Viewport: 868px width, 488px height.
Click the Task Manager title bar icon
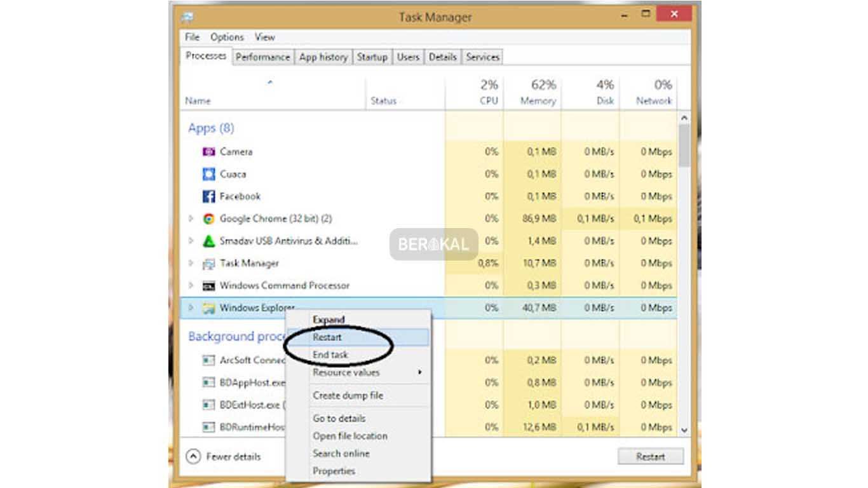(187, 17)
